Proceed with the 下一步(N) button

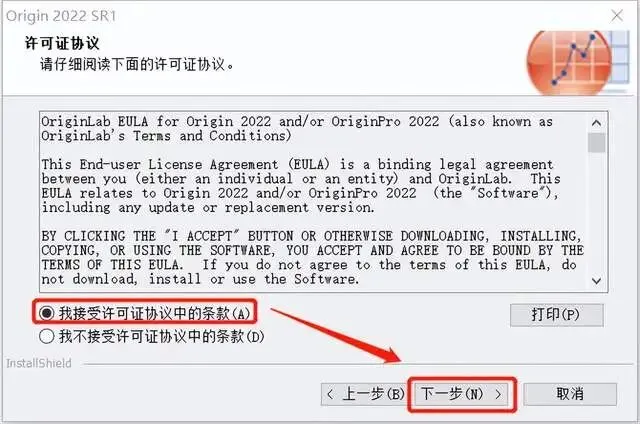coord(462,394)
